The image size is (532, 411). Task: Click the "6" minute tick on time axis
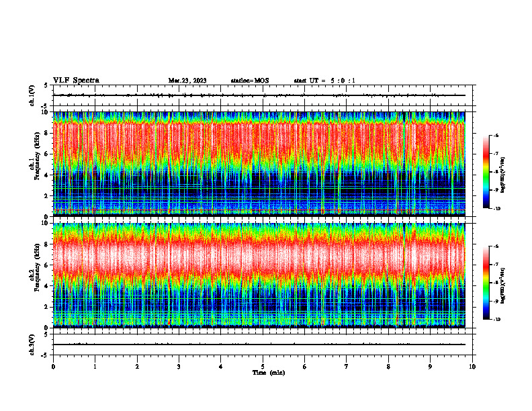[x=305, y=367]
